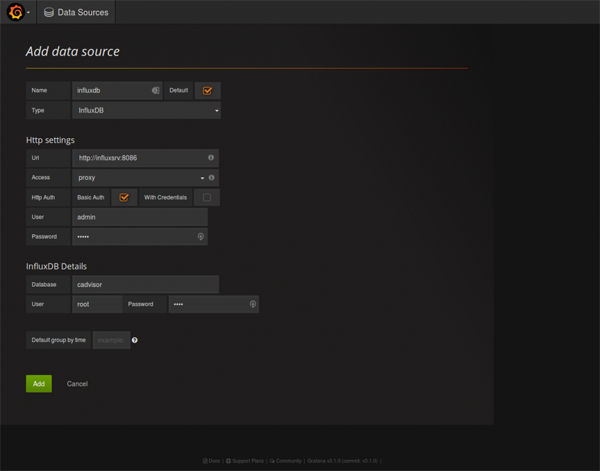Open the Data Sources navigation tab
Viewport: 600px width, 471px height.
76,12
